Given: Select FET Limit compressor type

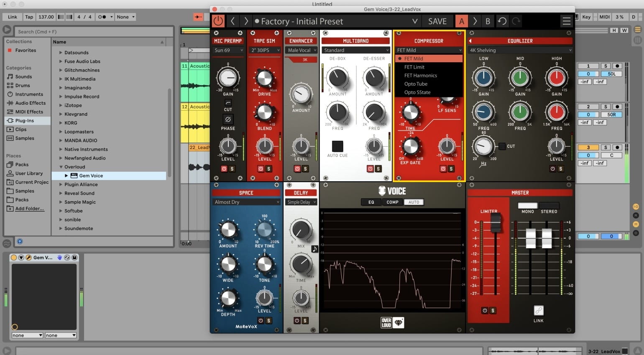Looking at the screenshot, I should (429, 67).
